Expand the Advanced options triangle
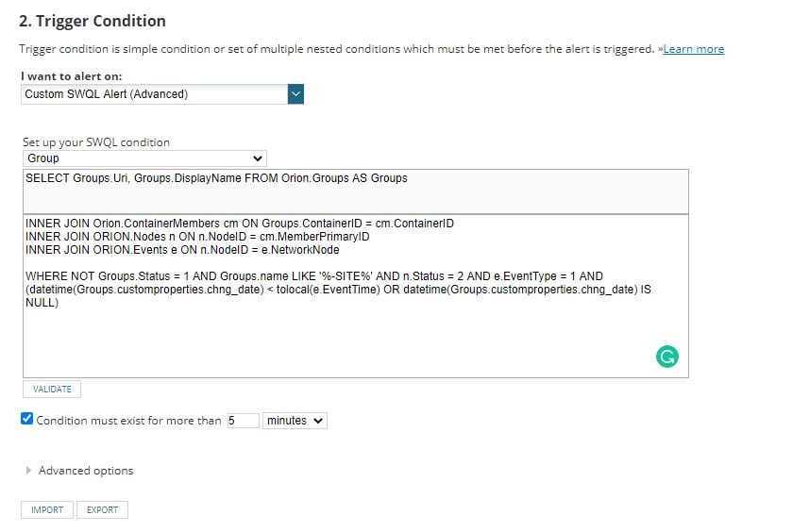 click(x=28, y=471)
